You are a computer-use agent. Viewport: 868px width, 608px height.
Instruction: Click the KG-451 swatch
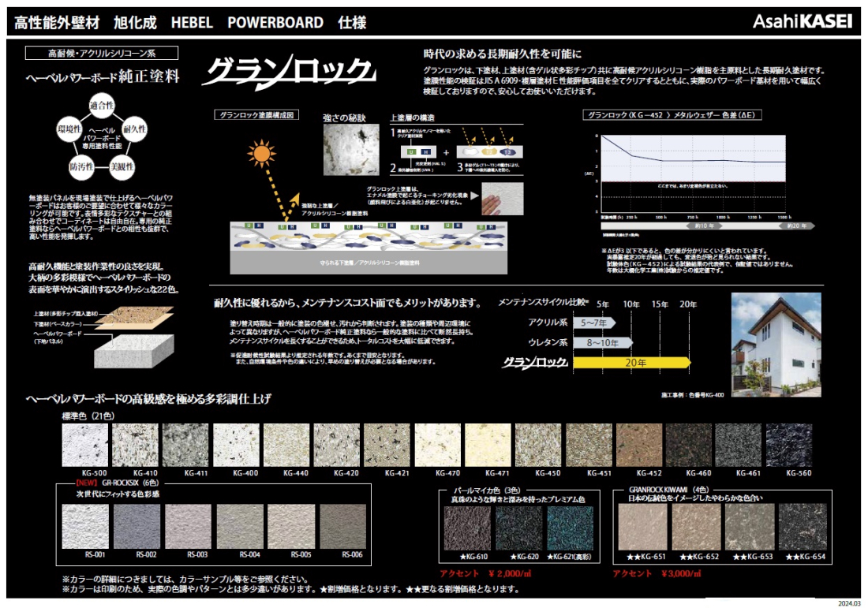pos(589,446)
